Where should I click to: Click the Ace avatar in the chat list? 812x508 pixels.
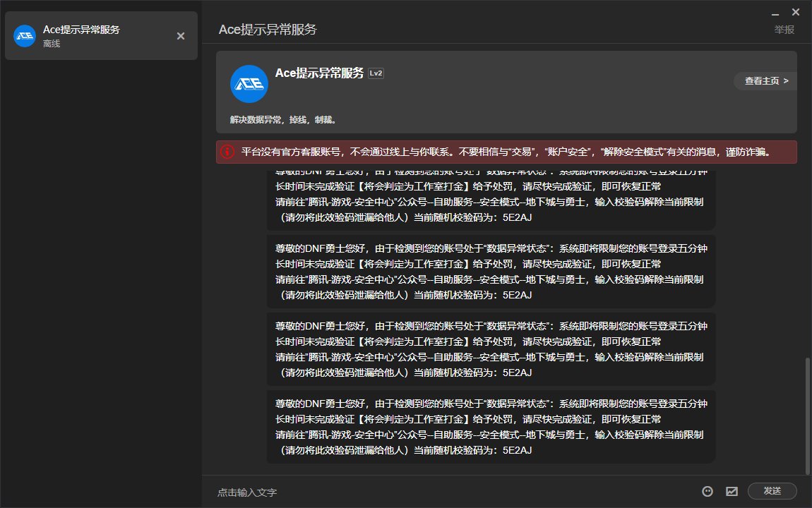click(x=24, y=36)
